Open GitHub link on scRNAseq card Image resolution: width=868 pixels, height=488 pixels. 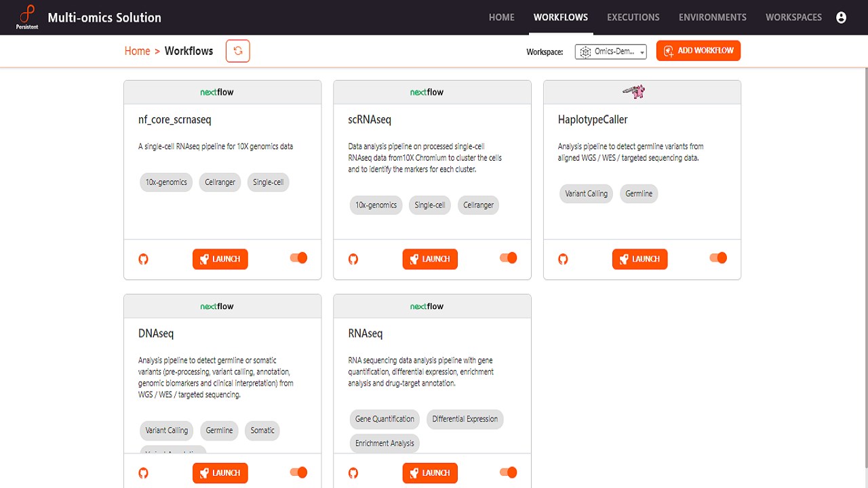point(353,259)
